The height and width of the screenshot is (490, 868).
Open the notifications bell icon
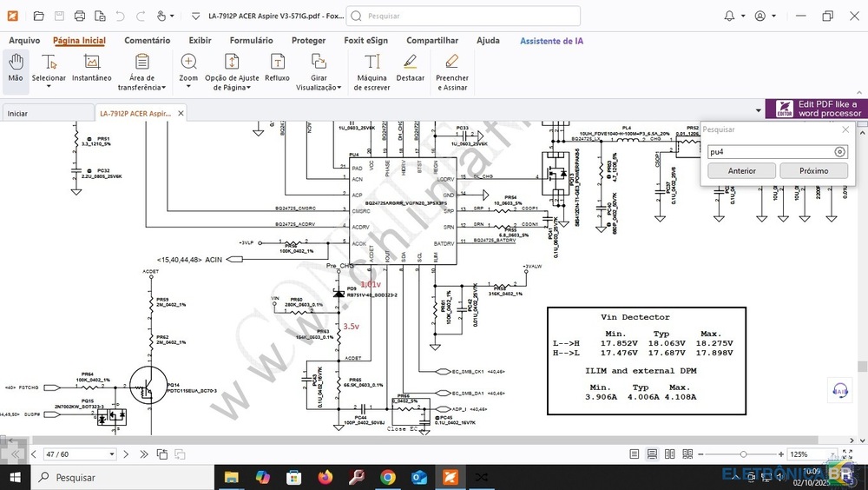pyautogui.click(x=729, y=16)
